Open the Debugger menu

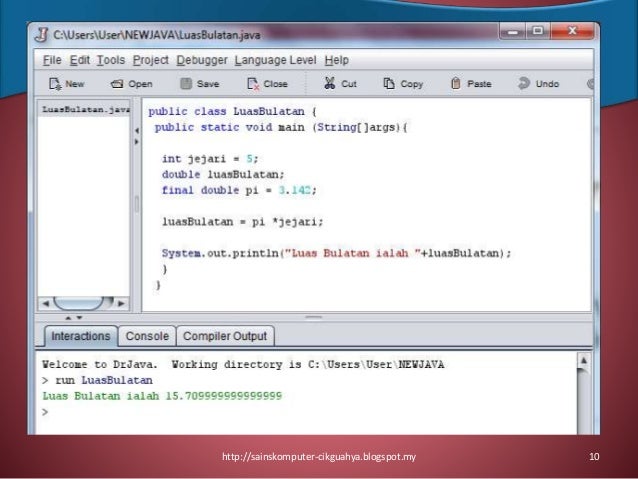click(x=202, y=60)
